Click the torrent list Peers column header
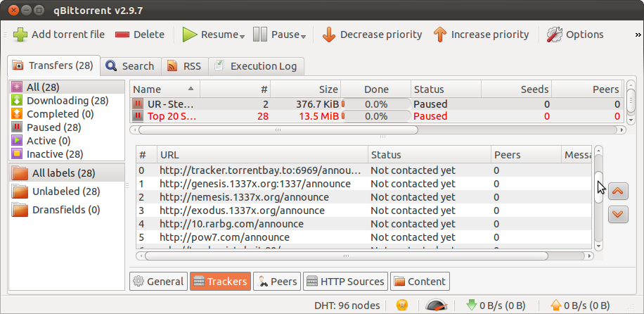644x314 pixels. point(587,89)
